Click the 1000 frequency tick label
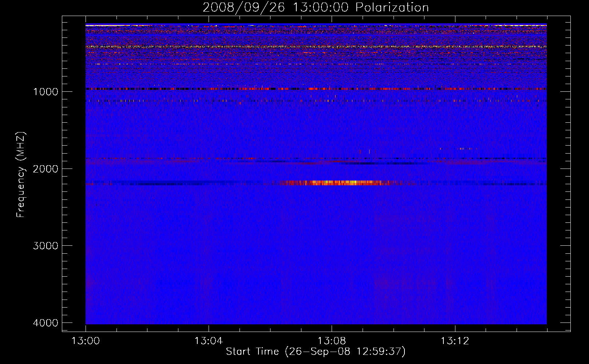 [46, 92]
